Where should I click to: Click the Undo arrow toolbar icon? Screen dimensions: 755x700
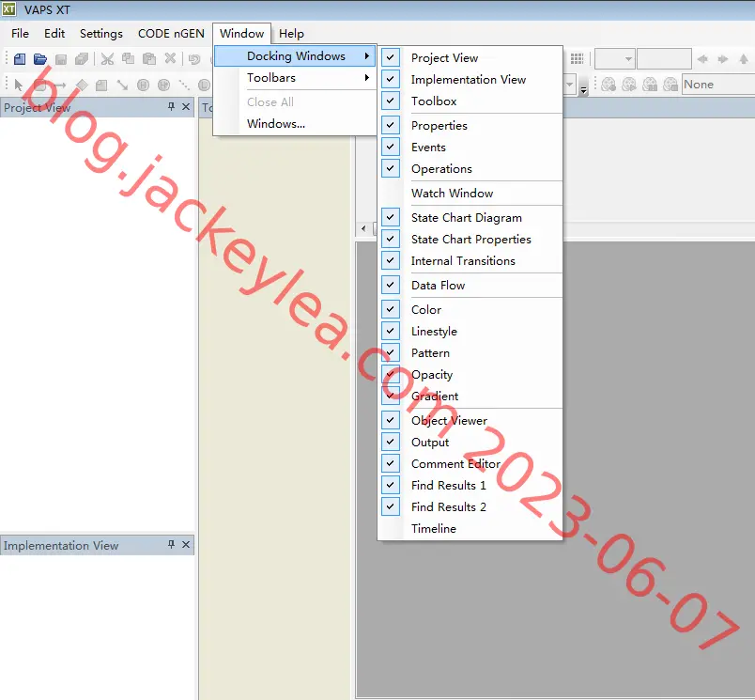194,59
